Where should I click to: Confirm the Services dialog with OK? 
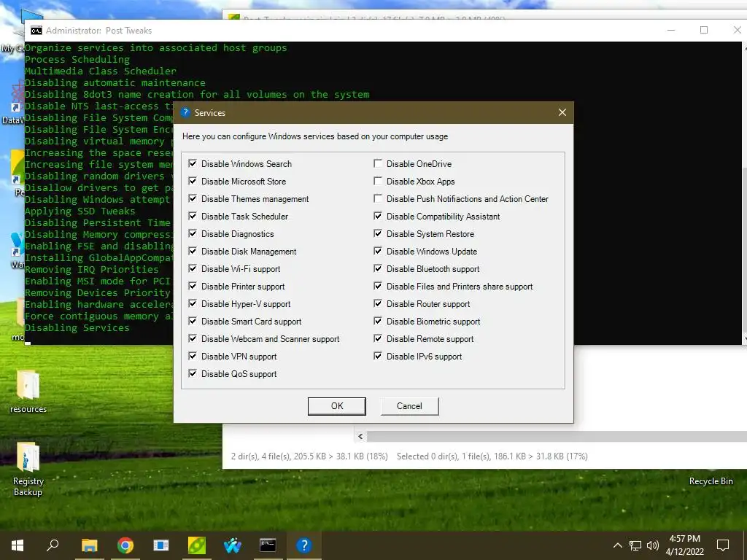point(337,406)
